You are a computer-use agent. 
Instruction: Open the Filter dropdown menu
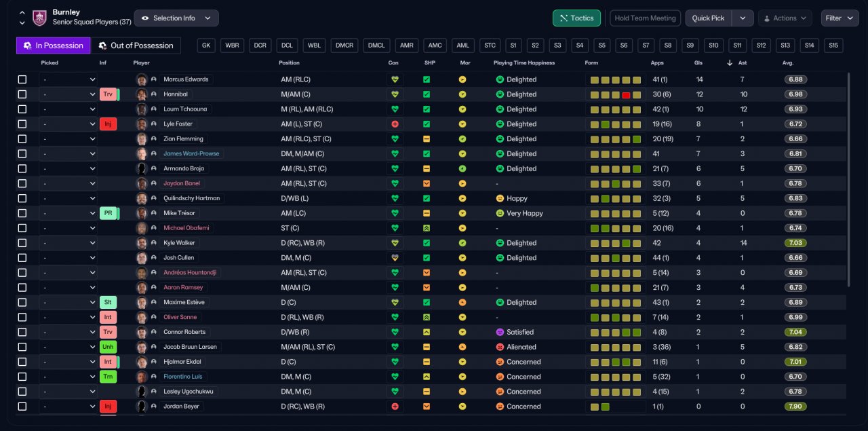coord(840,18)
